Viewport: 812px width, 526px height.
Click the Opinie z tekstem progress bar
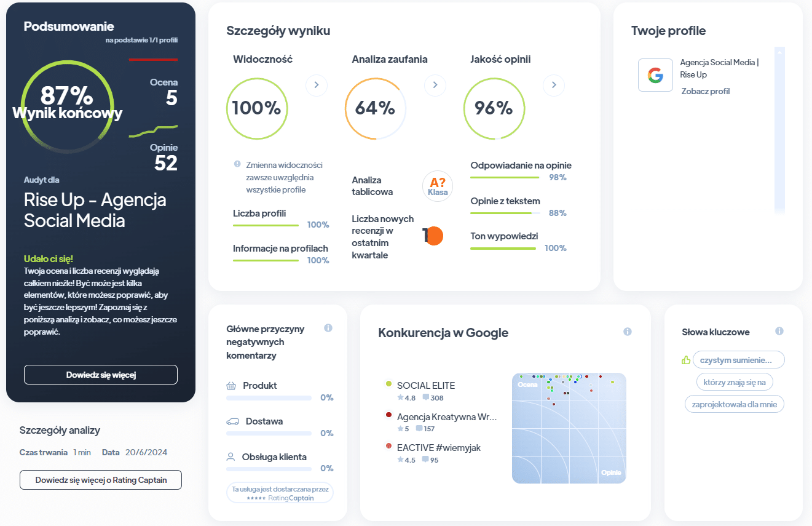tap(505, 213)
